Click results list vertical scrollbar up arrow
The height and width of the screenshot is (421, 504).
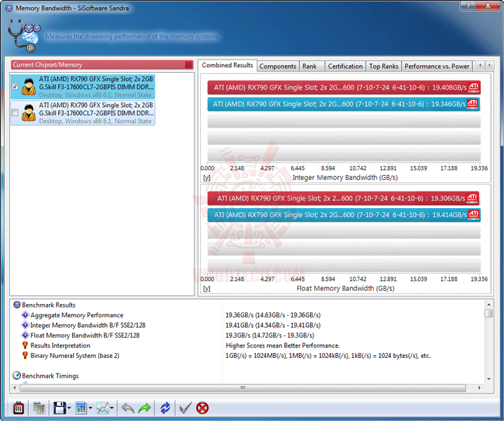pyautogui.click(x=489, y=304)
